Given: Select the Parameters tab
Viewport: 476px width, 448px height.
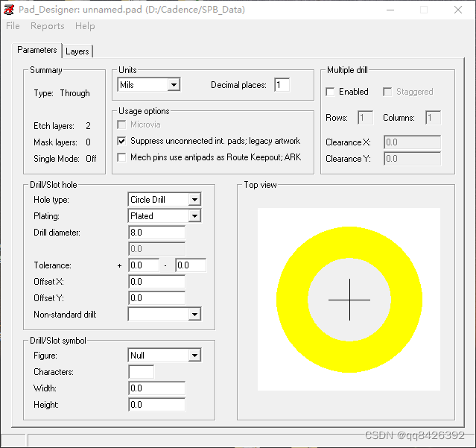Looking at the screenshot, I should (37, 51).
